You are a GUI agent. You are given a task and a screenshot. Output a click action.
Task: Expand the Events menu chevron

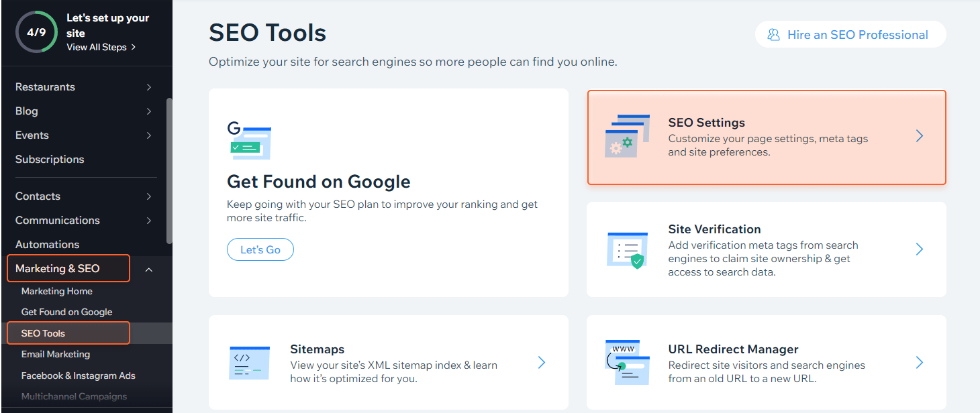pos(148,135)
